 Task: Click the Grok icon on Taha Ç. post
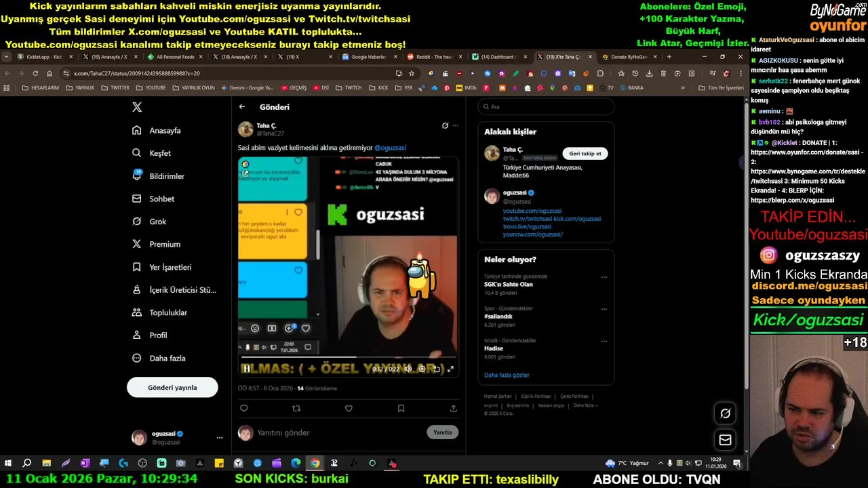(445, 125)
